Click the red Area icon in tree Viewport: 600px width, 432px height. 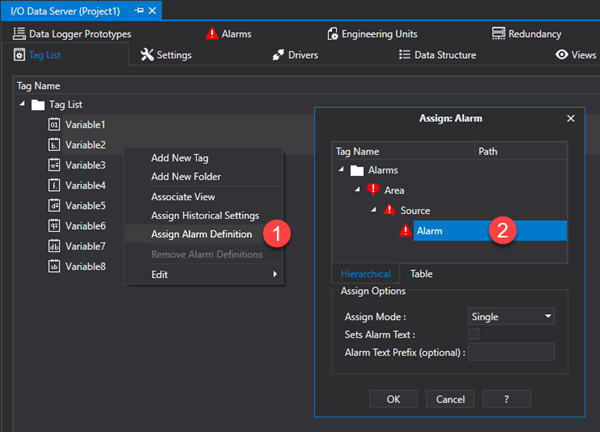click(x=374, y=190)
